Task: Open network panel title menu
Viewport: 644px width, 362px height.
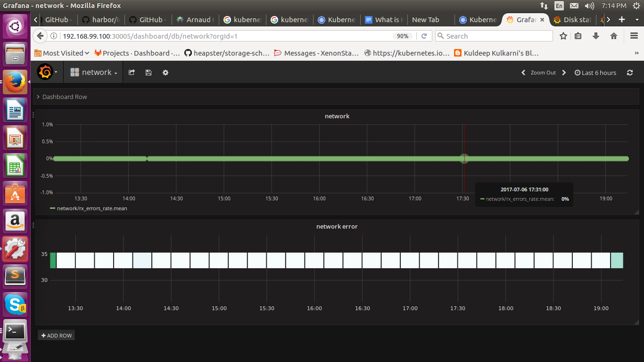Action: (337, 116)
